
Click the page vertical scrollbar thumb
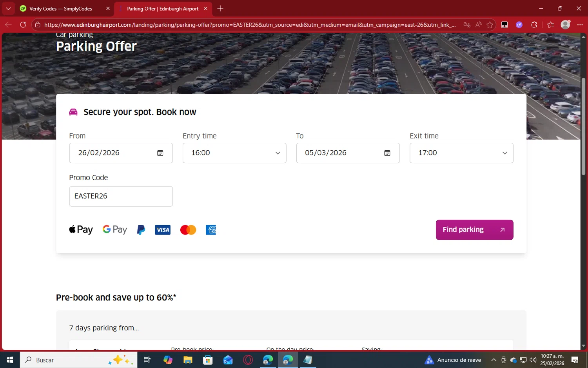[583, 126]
